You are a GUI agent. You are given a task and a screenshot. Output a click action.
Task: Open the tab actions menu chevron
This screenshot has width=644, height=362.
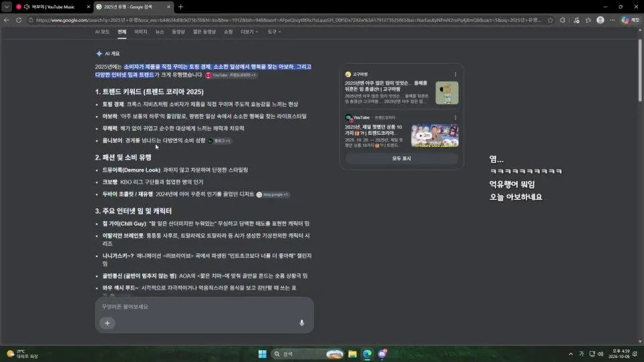coord(7,7)
